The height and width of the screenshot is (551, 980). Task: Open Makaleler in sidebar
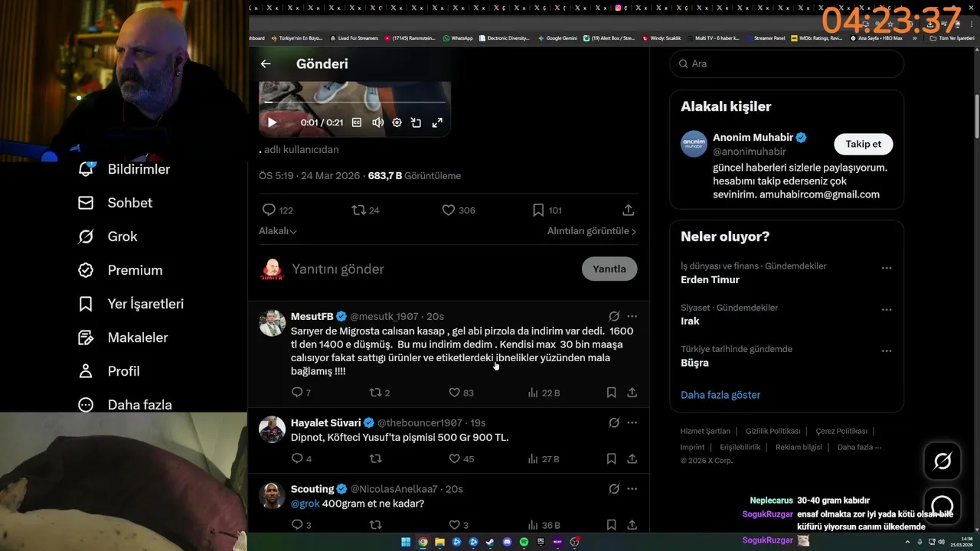(x=122, y=337)
